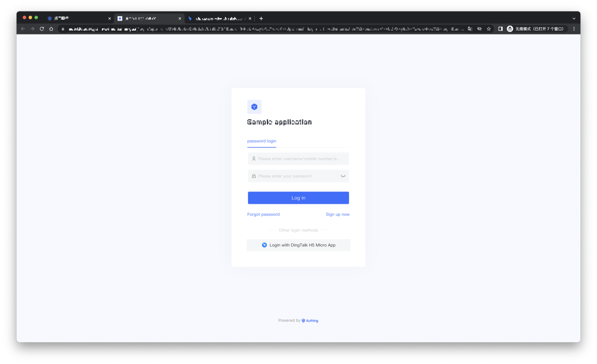Open the browser chevron dropdown at top right
Screen dimensions: 597x364
click(x=574, y=18)
